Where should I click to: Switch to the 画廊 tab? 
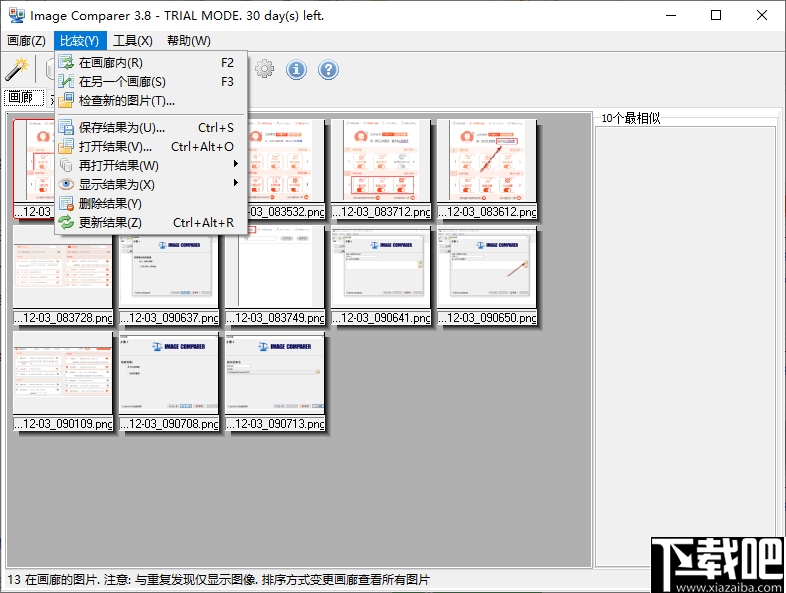[24, 97]
